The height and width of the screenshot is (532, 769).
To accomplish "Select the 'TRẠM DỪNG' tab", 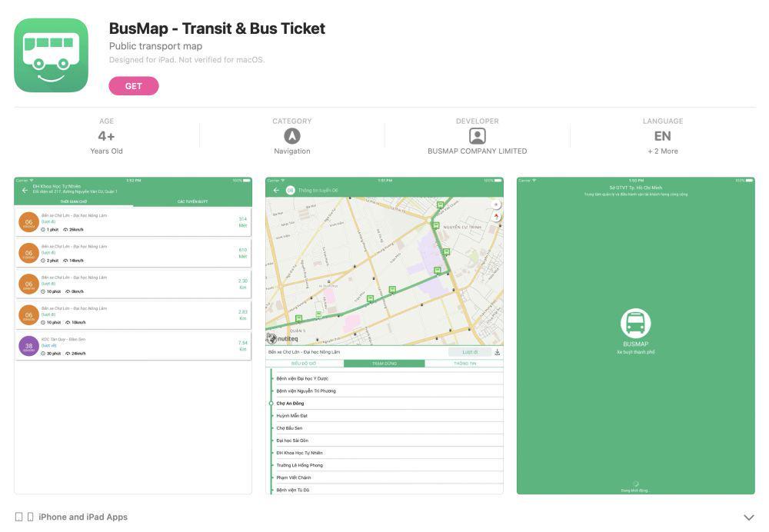I will pos(384,364).
